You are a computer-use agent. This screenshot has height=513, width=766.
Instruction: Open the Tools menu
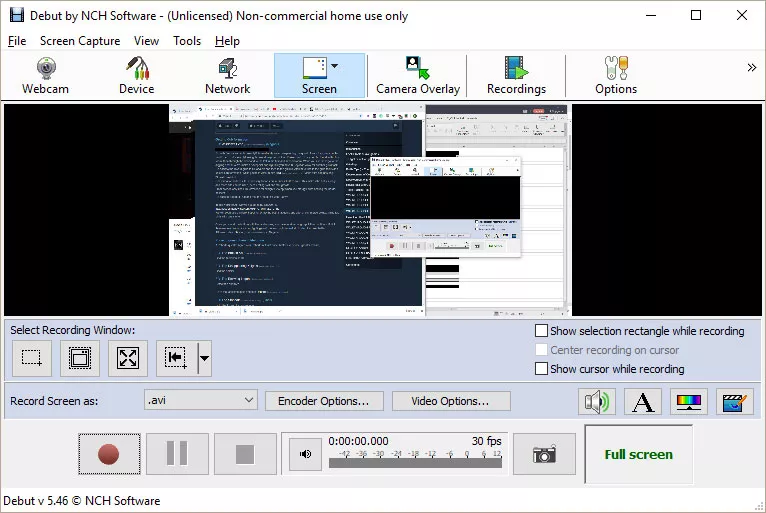[187, 41]
